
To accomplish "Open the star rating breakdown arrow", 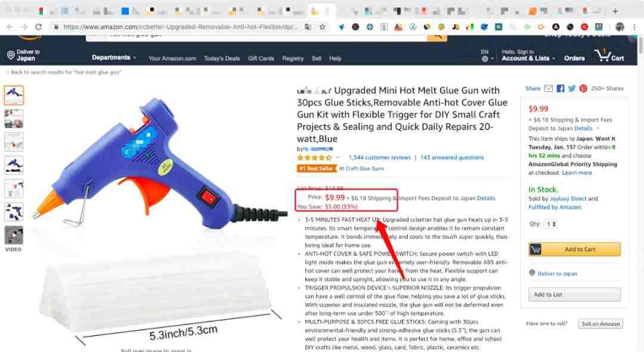I will (x=338, y=158).
